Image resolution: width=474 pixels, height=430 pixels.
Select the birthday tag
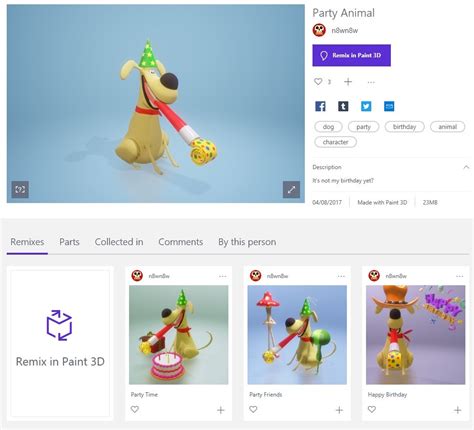[x=404, y=127]
